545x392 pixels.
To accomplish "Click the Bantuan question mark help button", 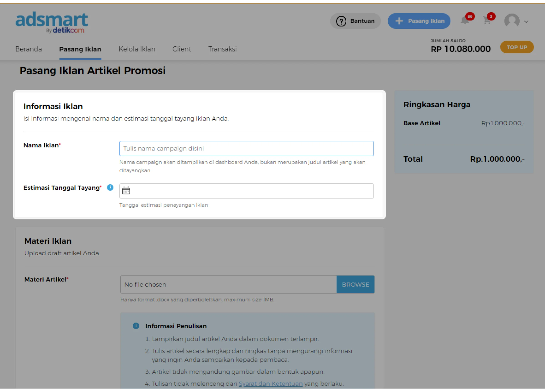I will click(x=355, y=21).
